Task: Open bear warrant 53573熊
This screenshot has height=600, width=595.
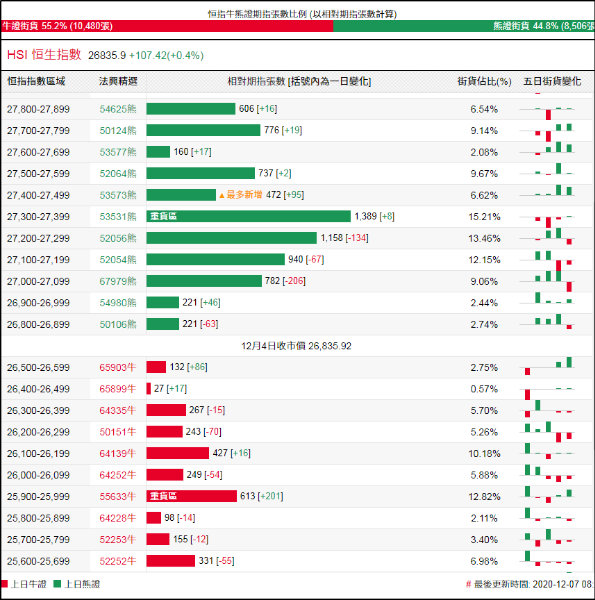Action: tap(118, 195)
